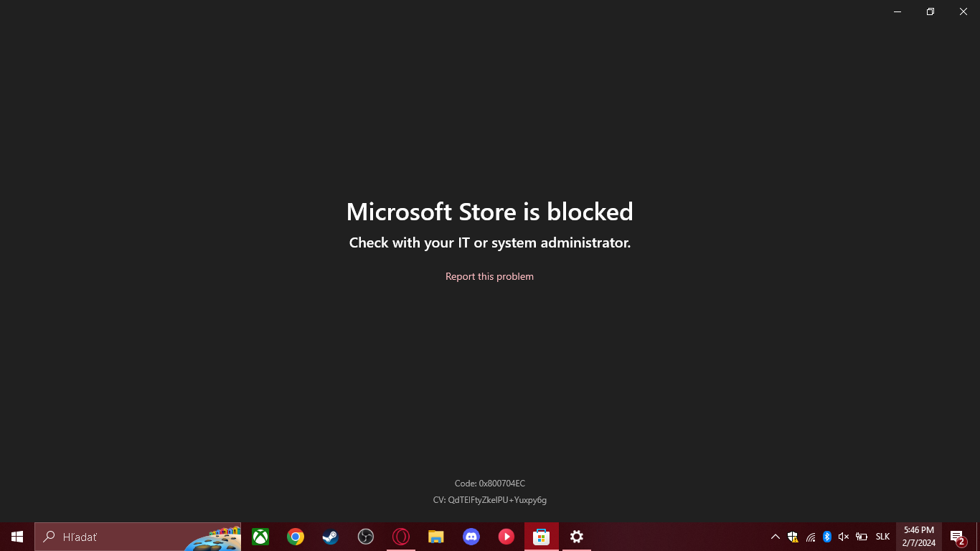Image resolution: width=980 pixels, height=551 pixels.
Task: Select the Microsoft Store taskbar icon
Action: [542, 537]
